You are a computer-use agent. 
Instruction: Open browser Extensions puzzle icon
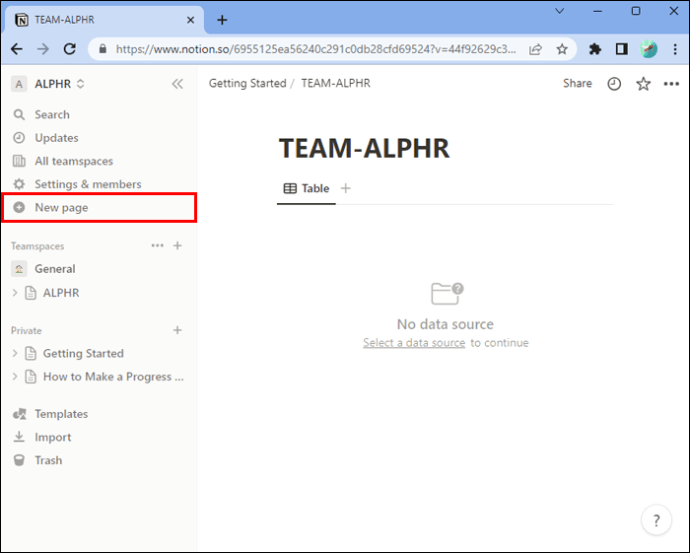pyautogui.click(x=595, y=49)
